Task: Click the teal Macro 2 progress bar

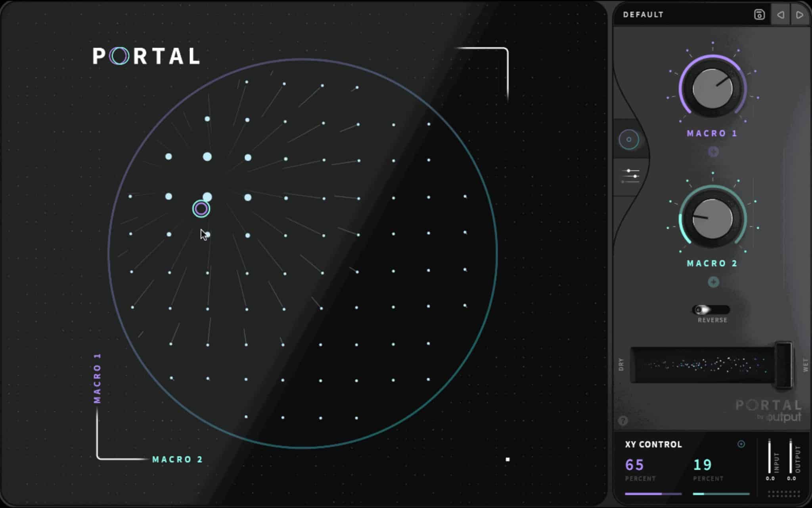Action: [x=721, y=494]
